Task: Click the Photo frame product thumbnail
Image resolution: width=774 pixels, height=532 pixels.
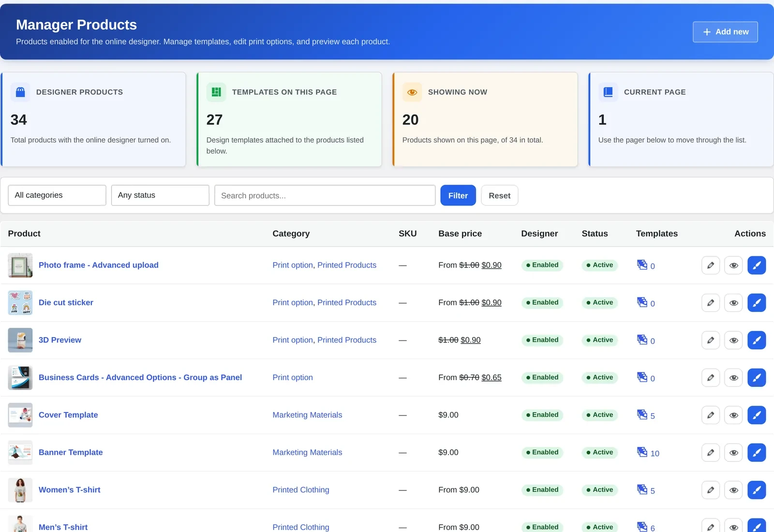Action: point(20,265)
